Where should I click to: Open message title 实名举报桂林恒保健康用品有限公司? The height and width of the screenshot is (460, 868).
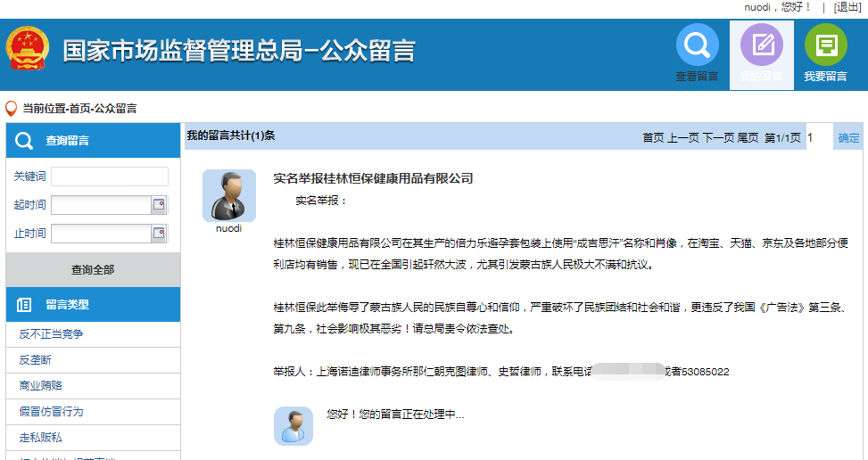tap(373, 178)
